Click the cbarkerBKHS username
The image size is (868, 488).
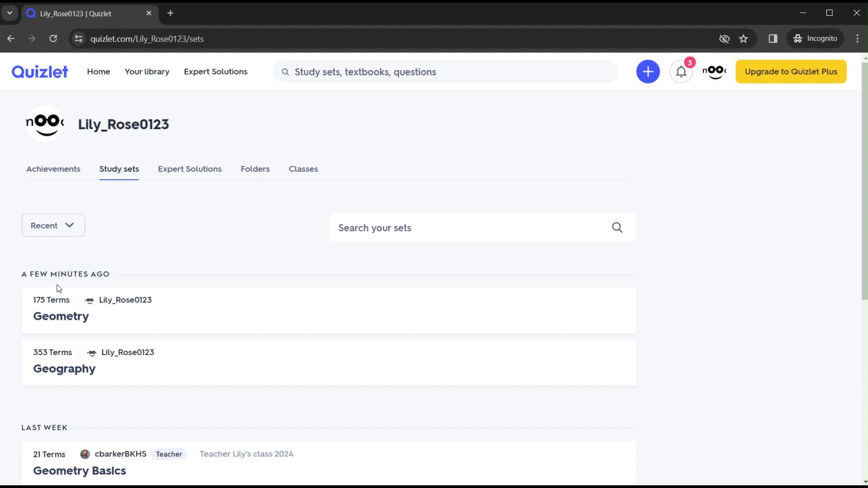tap(120, 454)
